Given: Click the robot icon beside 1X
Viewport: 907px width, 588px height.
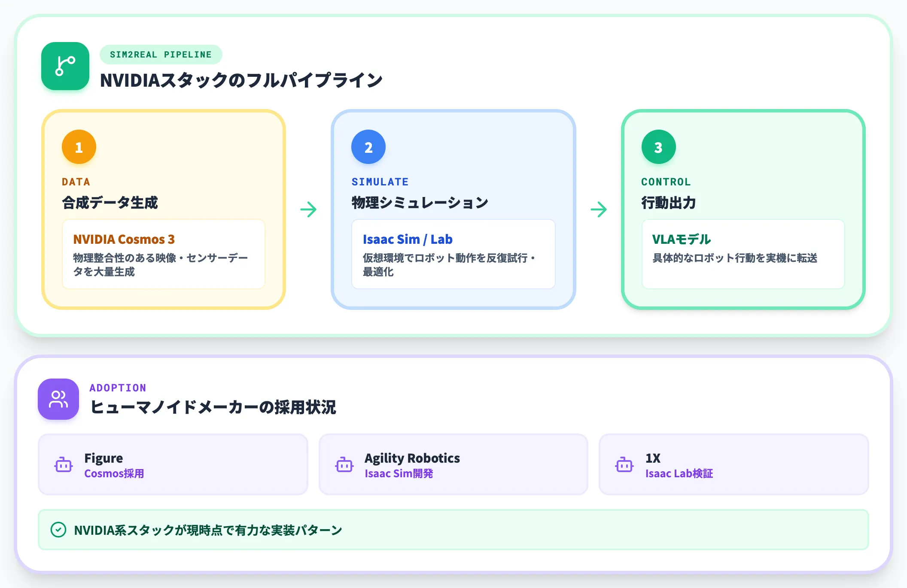Looking at the screenshot, I should coord(624,465).
